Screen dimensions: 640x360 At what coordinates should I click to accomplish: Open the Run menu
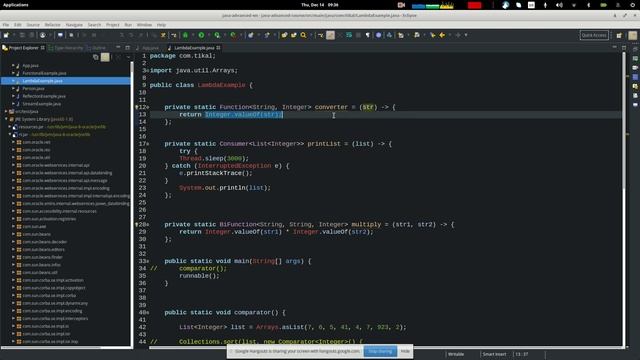pyautogui.click(x=128, y=25)
